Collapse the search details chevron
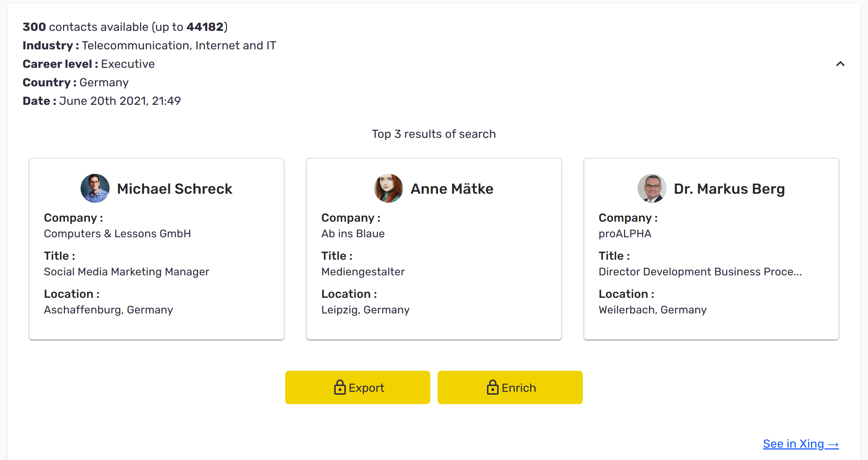 (840, 64)
